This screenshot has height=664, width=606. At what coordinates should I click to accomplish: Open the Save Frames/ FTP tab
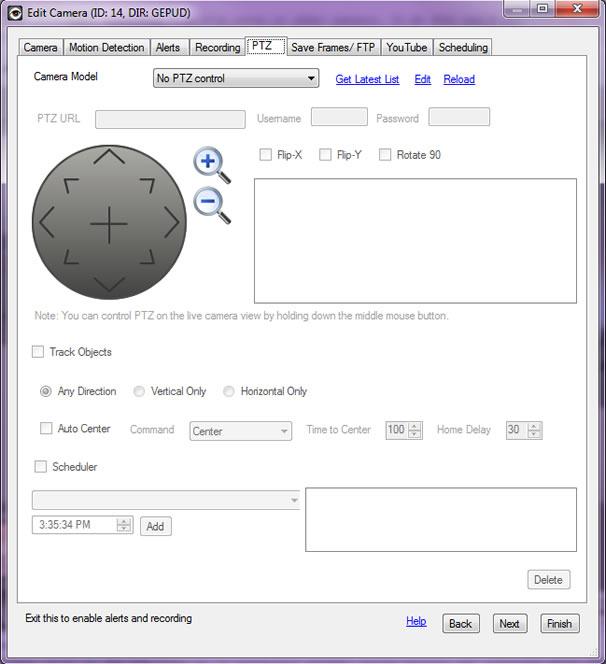(333, 47)
